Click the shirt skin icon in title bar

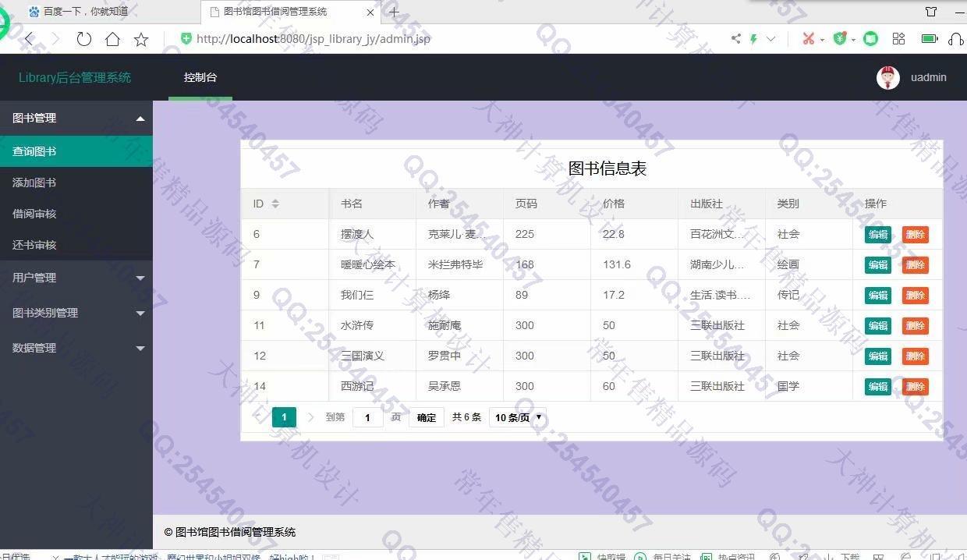(x=931, y=12)
